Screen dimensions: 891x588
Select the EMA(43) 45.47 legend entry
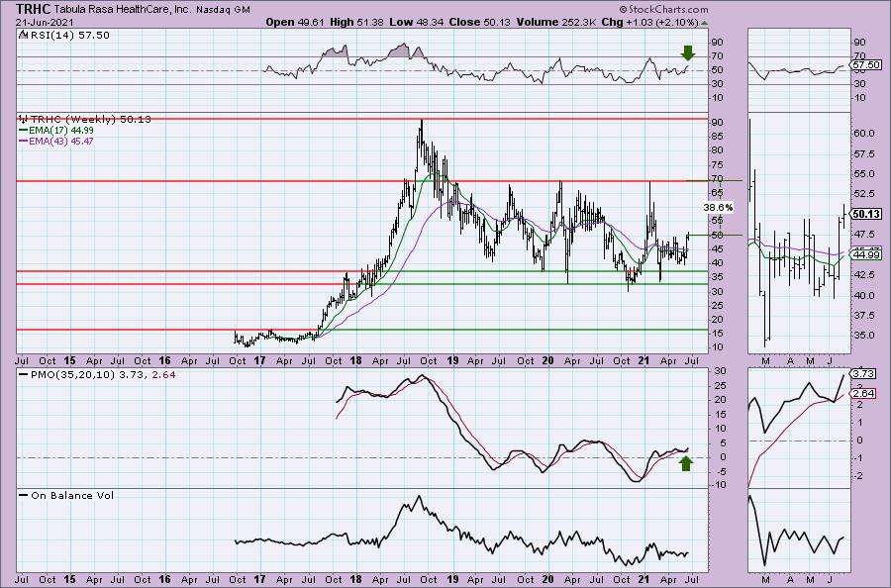click(x=56, y=141)
